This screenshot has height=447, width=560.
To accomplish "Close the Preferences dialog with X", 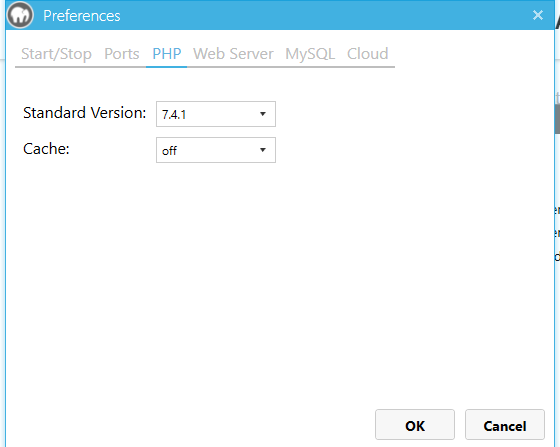I will click(538, 15).
